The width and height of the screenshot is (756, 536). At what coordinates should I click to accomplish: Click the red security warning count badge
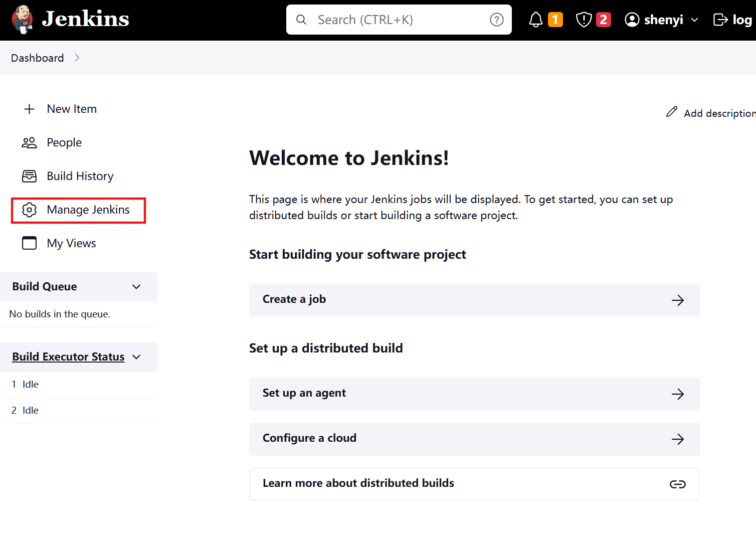click(x=604, y=20)
